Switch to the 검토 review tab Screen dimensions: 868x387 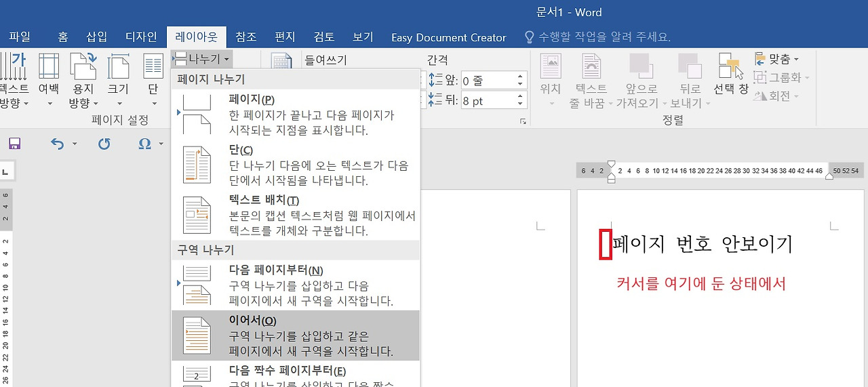[324, 37]
